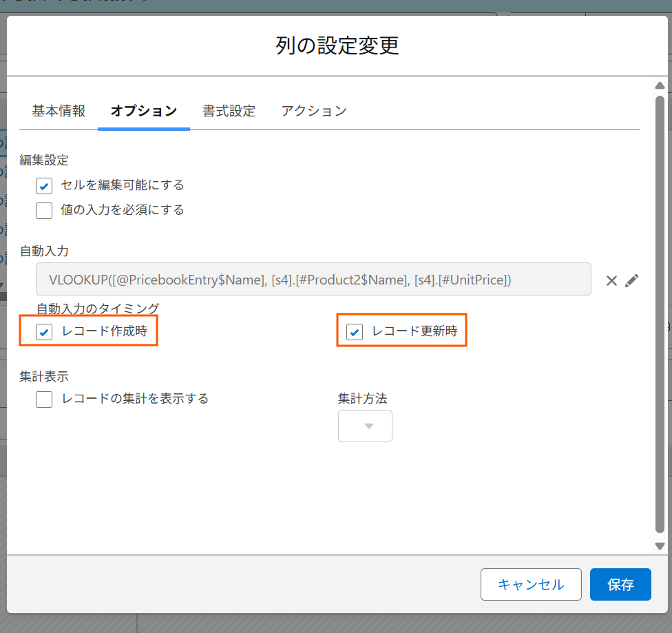Click the キャンセル button

[x=531, y=585]
